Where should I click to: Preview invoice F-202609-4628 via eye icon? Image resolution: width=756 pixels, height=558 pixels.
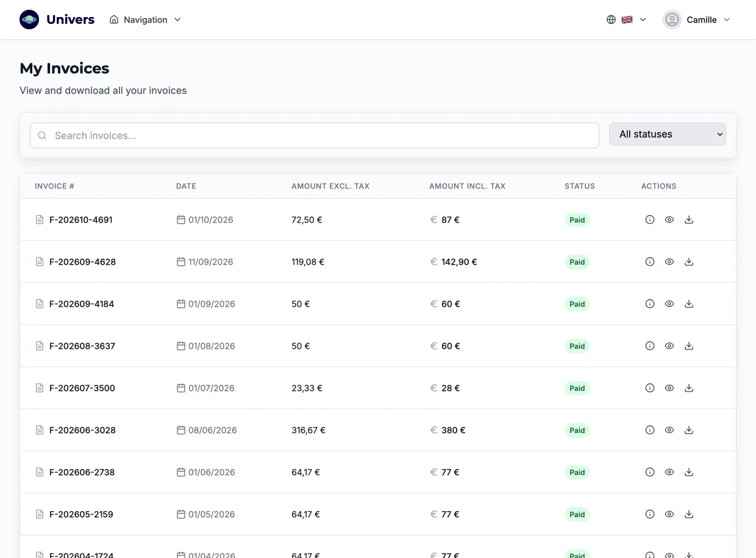click(x=669, y=262)
